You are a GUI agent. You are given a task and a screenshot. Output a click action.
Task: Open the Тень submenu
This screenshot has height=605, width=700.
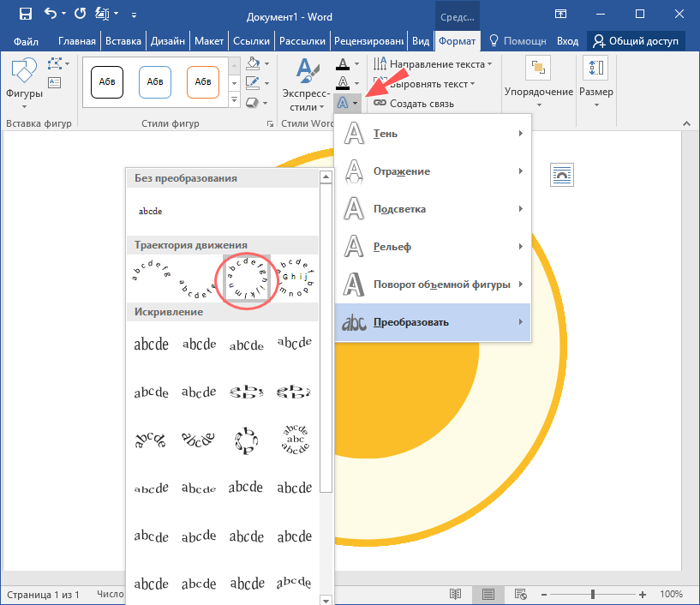[433, 134]
